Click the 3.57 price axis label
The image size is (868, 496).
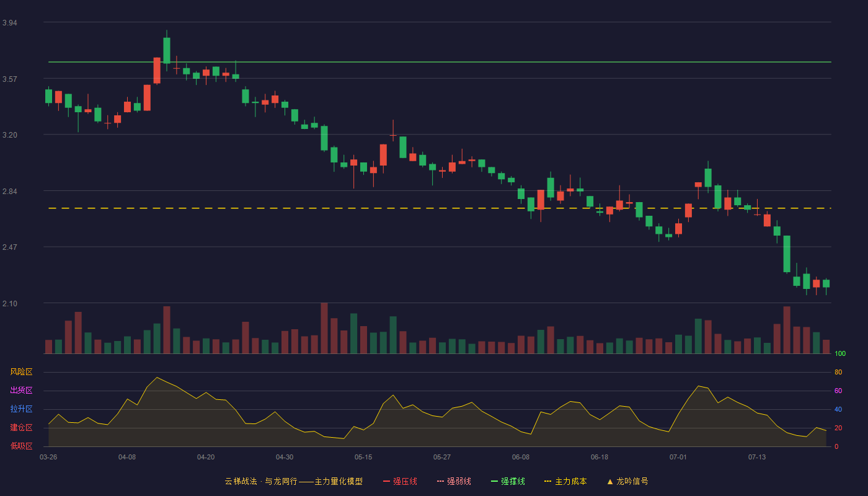click(x=10, y=79)
